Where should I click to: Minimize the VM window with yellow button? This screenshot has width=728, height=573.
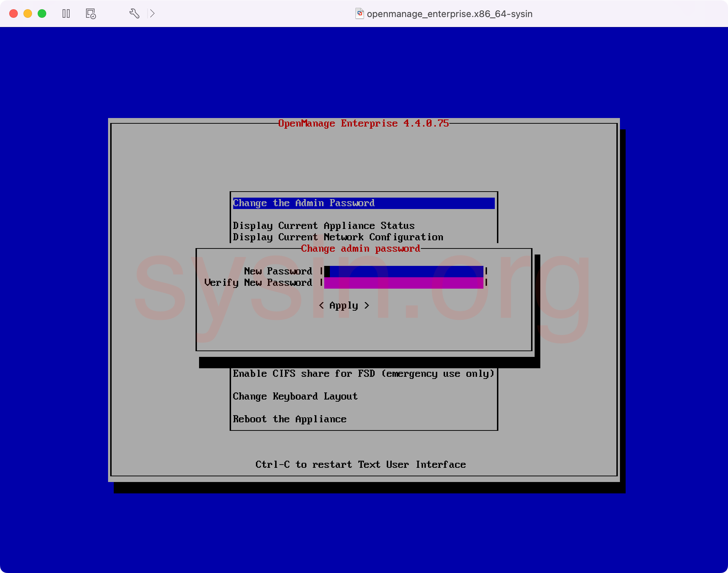[x=28, y=14]
